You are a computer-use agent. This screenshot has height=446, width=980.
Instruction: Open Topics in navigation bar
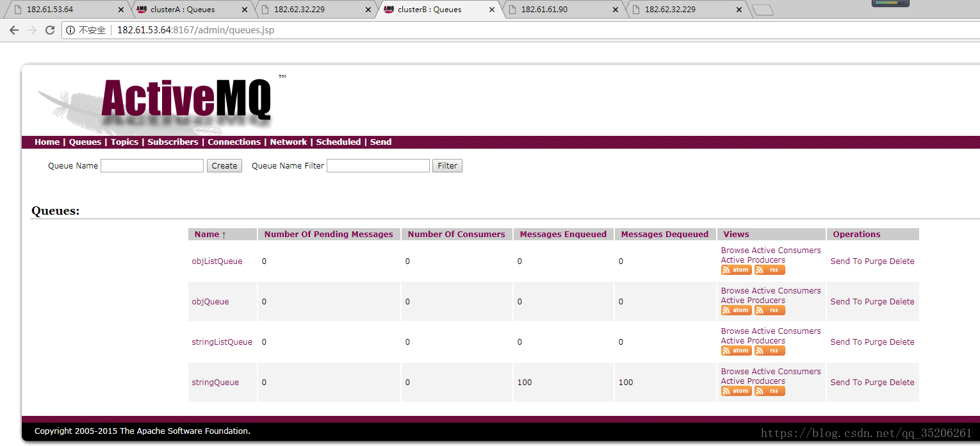(x=124, y=142)
